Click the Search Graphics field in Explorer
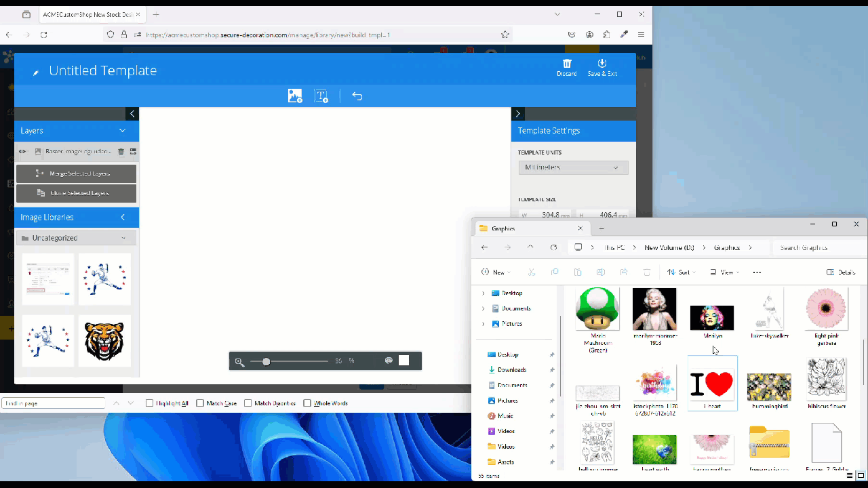 pos(818,247)
